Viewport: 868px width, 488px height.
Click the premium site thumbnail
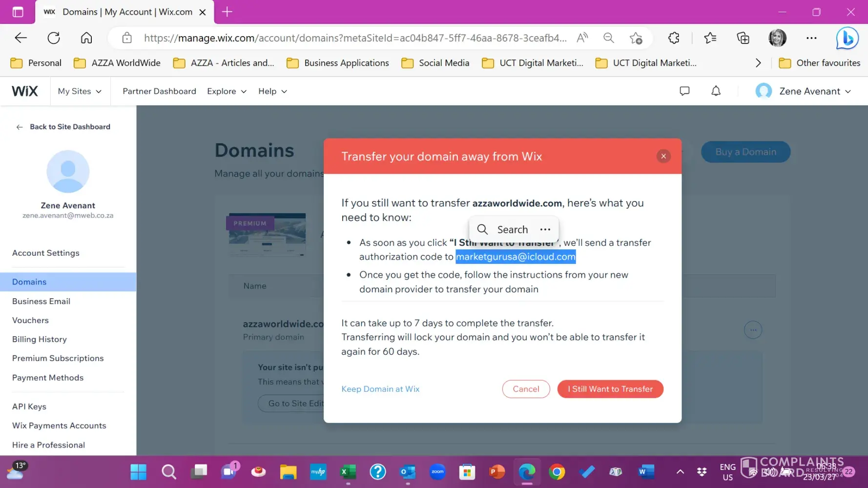[268, 235]
